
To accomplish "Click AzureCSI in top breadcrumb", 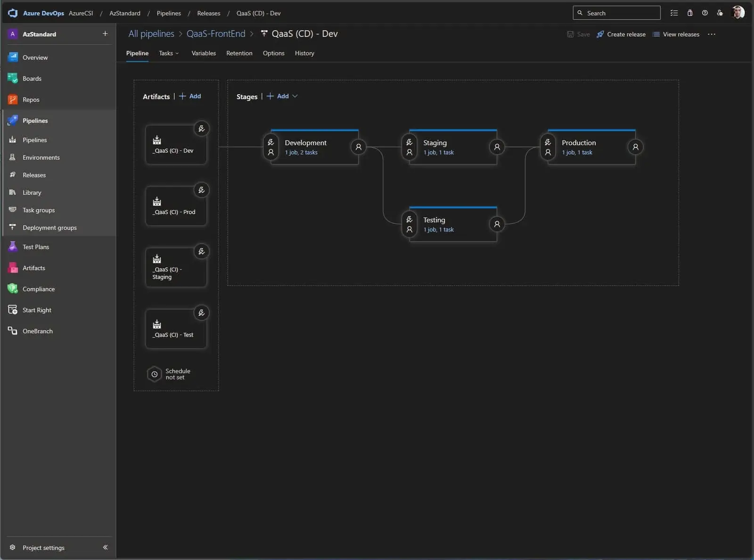I will point(81,13).
